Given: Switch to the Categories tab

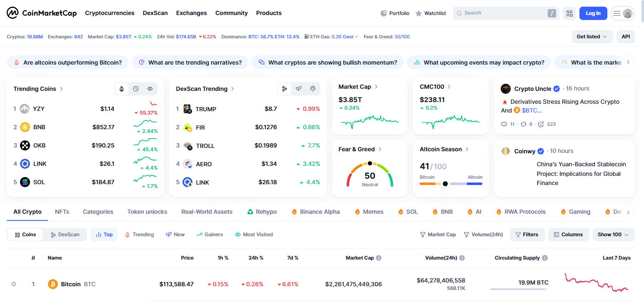Looking at the screenshot, I should tap(98, 212).
